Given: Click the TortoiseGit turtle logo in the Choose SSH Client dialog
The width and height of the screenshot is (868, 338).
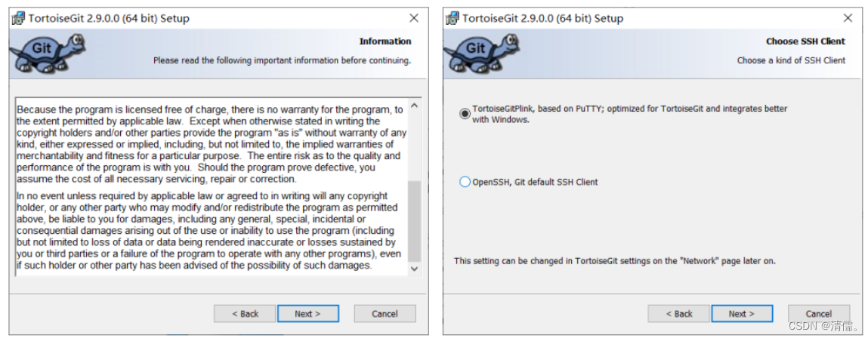Looking at the screenshot, I should [x=481, y=53].
